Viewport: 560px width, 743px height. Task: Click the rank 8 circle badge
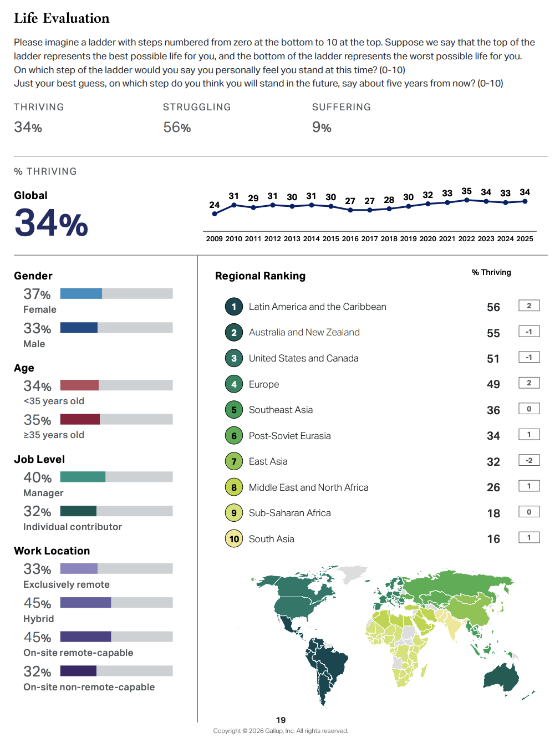(234, 487)
